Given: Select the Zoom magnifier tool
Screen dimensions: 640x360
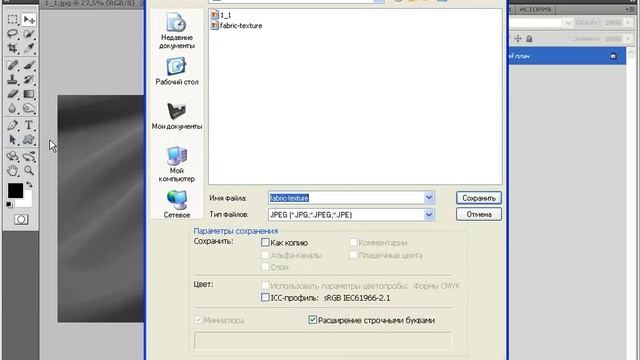Looking at the screenshot, I should click(29, 171).
